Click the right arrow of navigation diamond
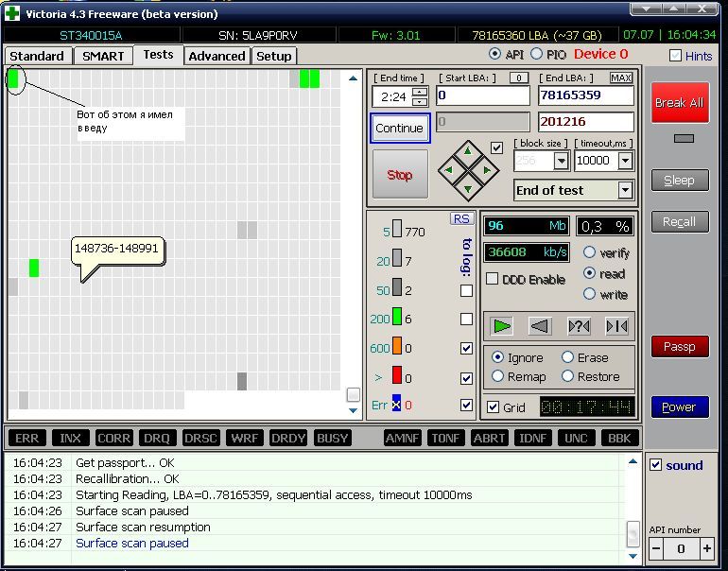Viewport: 728px width, 571px height. (487, 170)
